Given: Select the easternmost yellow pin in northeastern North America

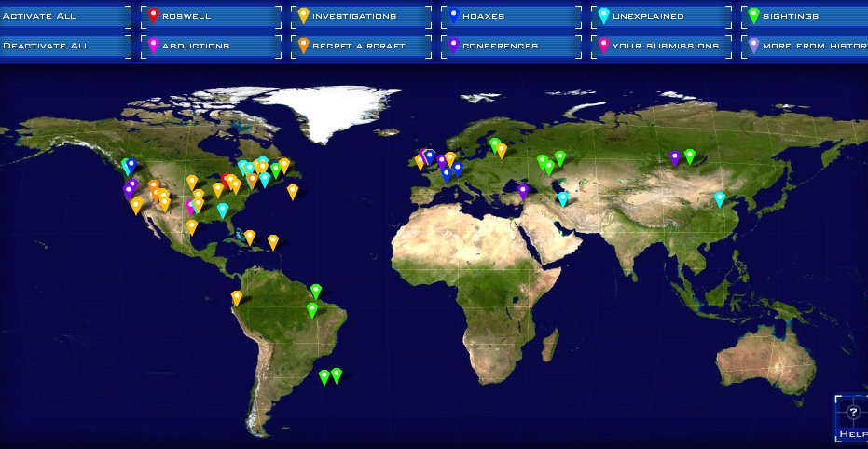Looking at the screenshot, I should 284,165.
